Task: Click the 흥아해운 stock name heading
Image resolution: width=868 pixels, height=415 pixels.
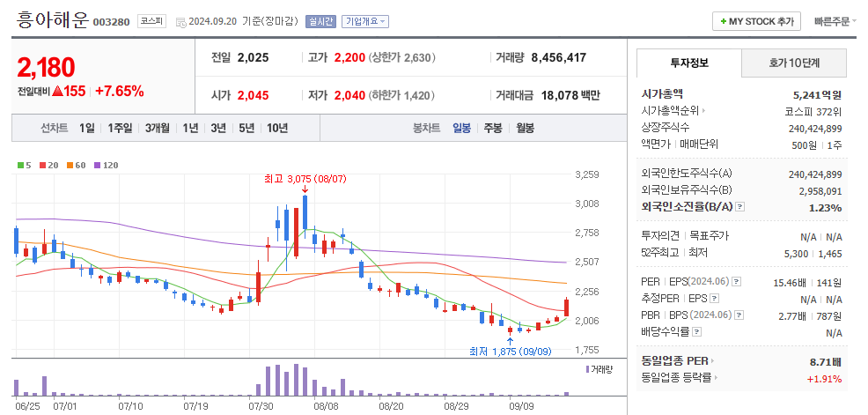Action: click(x=52, y=20)
